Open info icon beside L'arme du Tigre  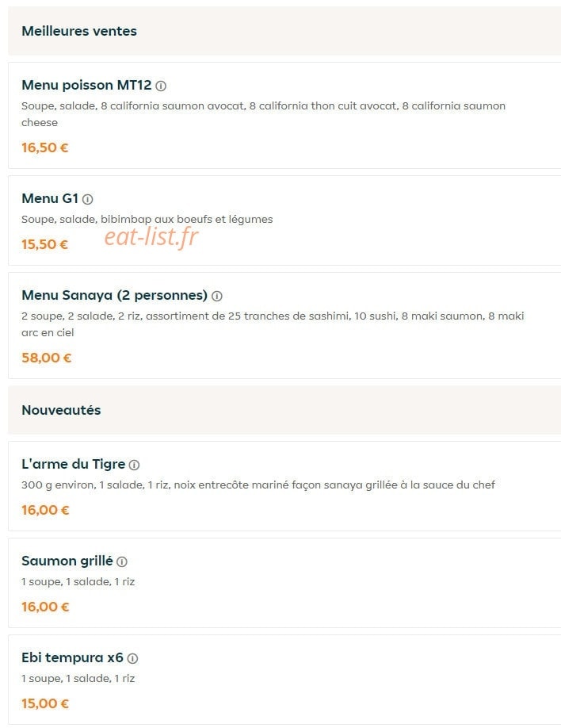point(134,465)
